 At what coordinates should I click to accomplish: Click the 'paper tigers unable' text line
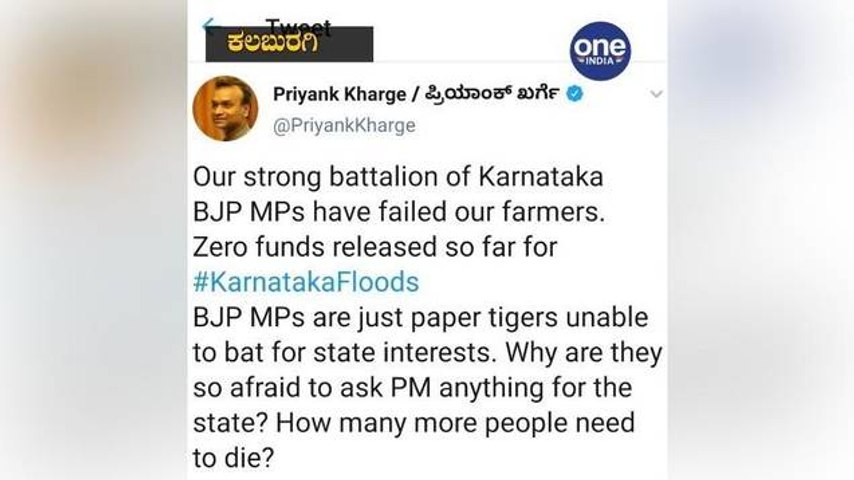(420, 318)
